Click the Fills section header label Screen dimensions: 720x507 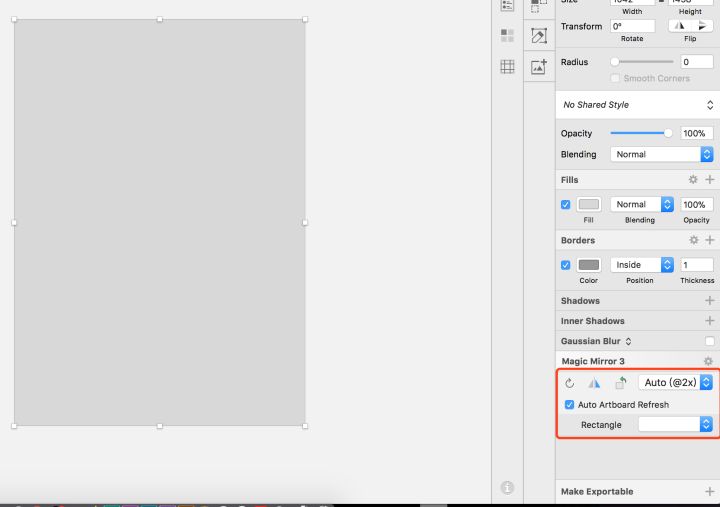pos(569,180)
